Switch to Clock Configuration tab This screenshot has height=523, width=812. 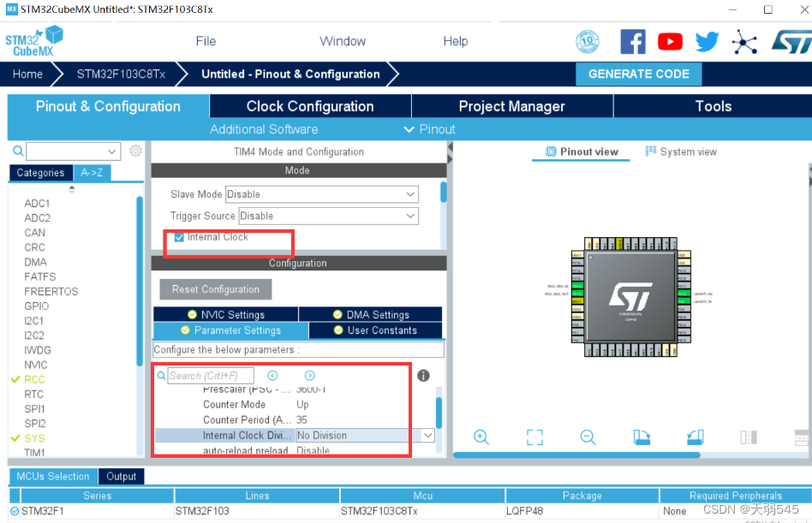310,106
